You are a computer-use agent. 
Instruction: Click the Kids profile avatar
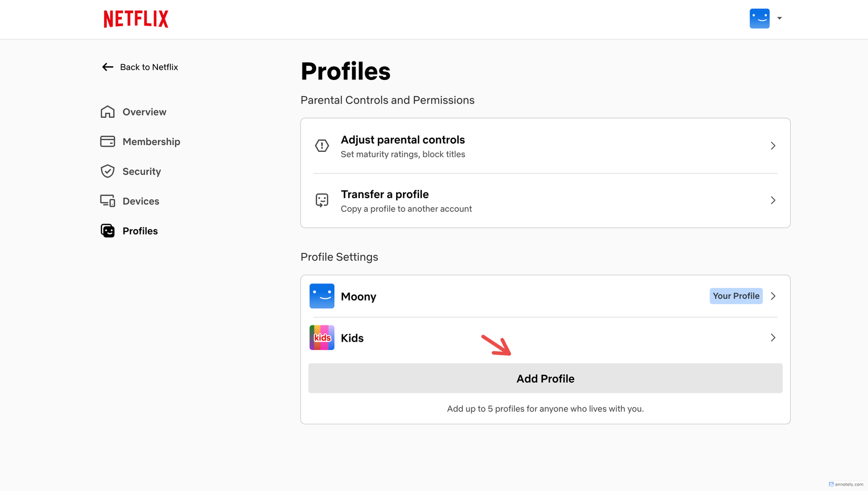(x=321, y=337)
